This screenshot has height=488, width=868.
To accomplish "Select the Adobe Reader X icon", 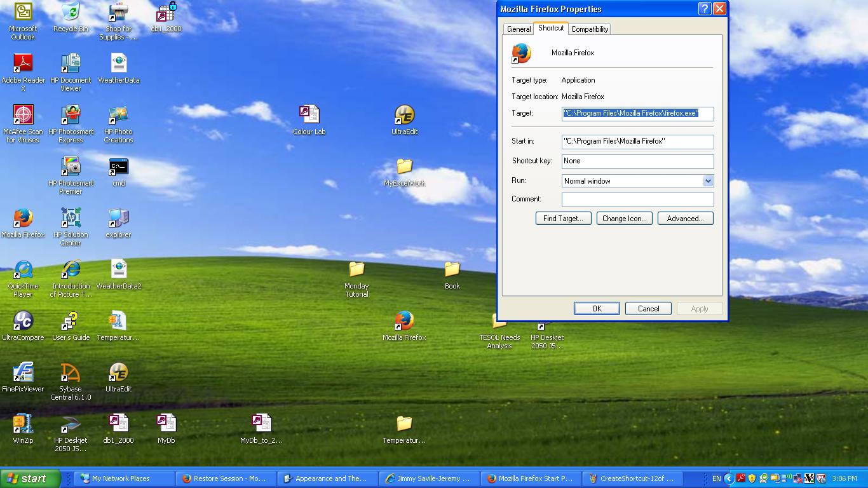I will pyautogui.click(x=23, y=64).
